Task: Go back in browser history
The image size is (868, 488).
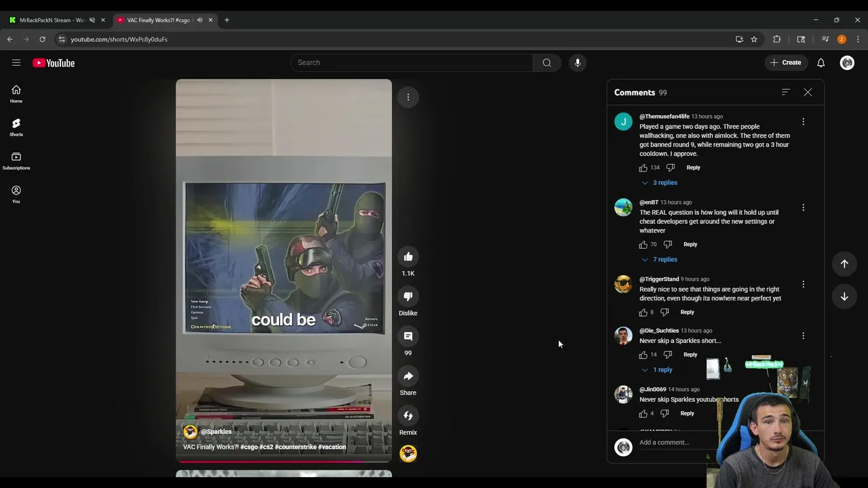Action: point(10,39)
